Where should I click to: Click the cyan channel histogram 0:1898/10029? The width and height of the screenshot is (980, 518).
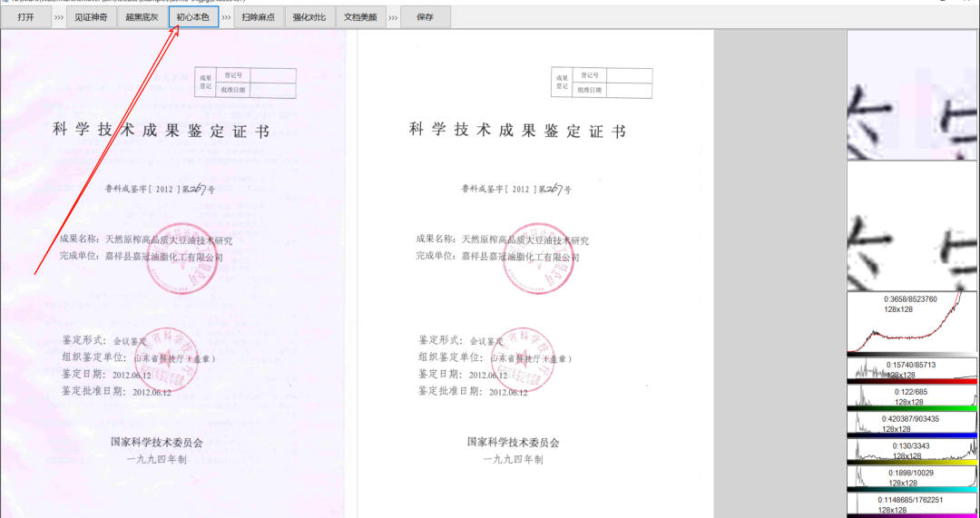(912, 478)
